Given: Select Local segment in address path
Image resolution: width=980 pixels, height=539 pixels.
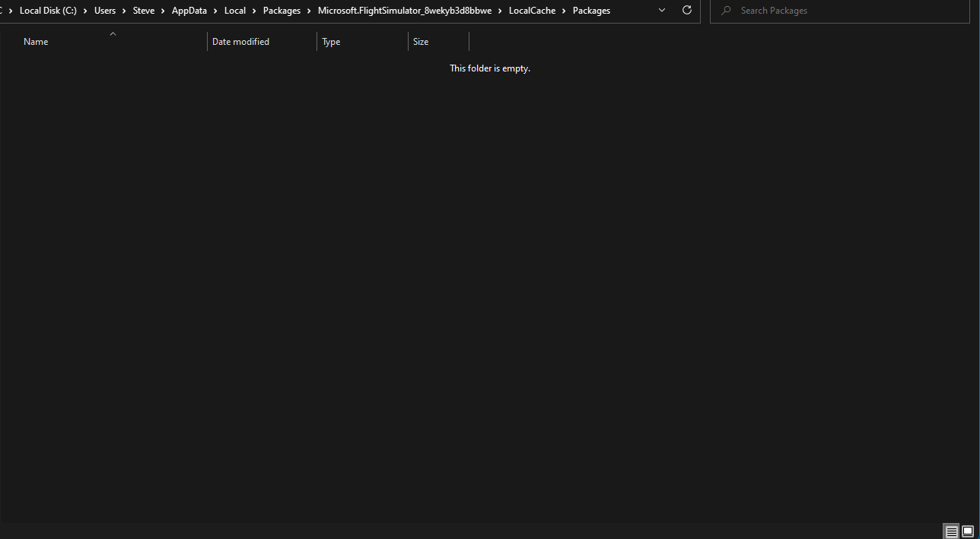Looking at the screenshot, I should click(x=235, y=11).
